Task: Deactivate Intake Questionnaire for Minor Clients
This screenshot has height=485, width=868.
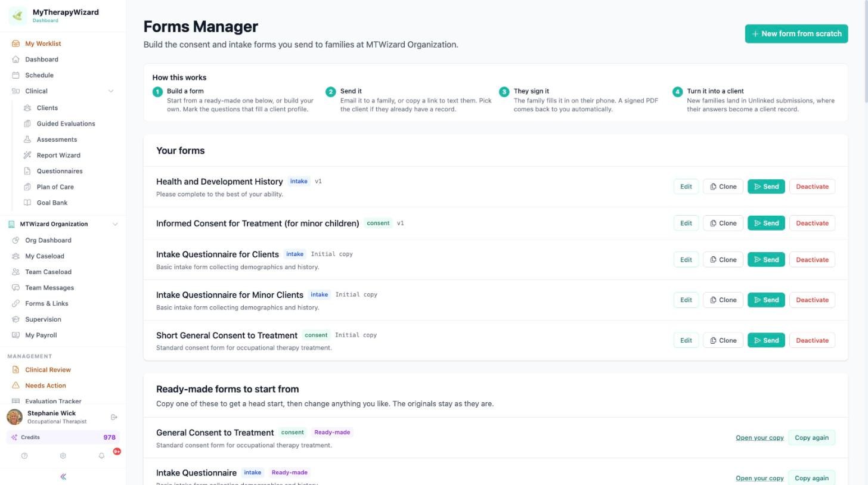Action: click(x=812, y=300)
